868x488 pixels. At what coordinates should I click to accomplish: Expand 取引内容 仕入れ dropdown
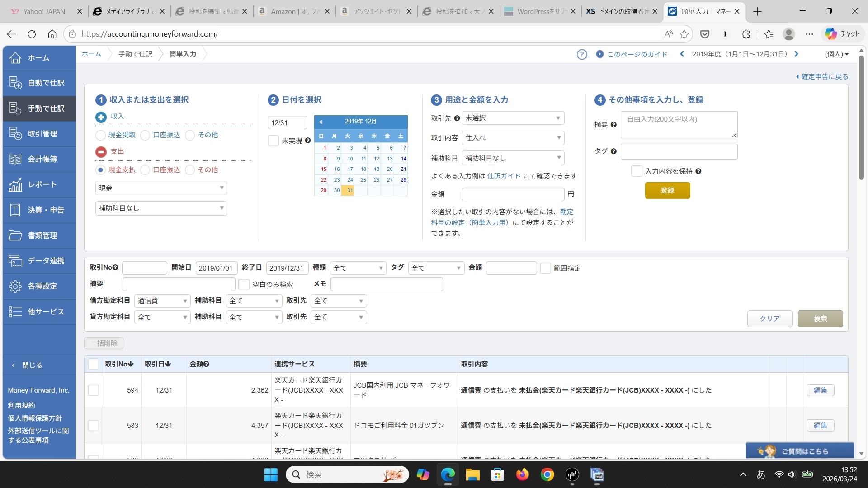(x=513, y=138)
